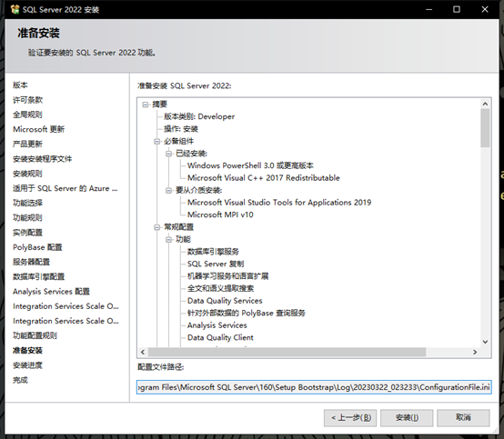Collapse the 已经安装 tree node
Image resolution: width=504 pixels, height=439 pixels.
click(168, 154)
